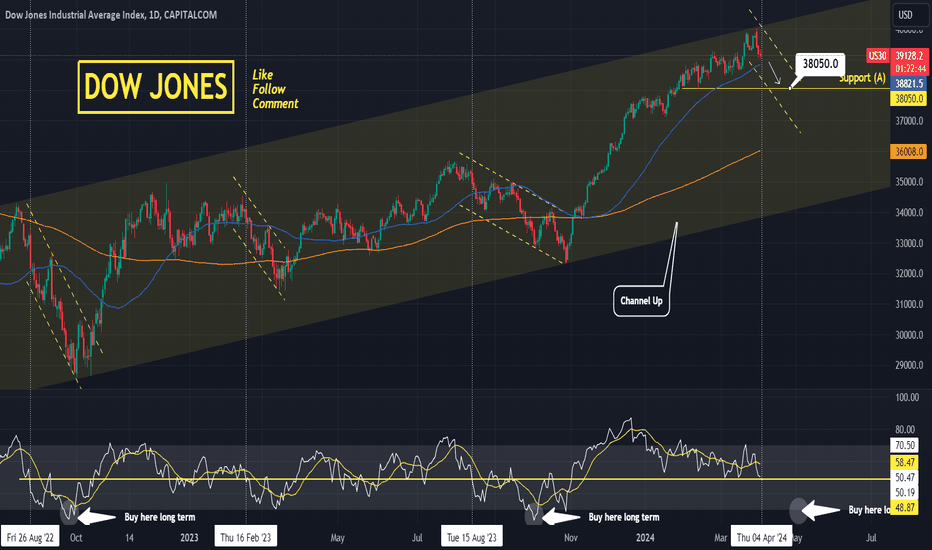932x550 pixels.
Task: Click the 2023 label on time axis
Action: [x=189, y=538]
